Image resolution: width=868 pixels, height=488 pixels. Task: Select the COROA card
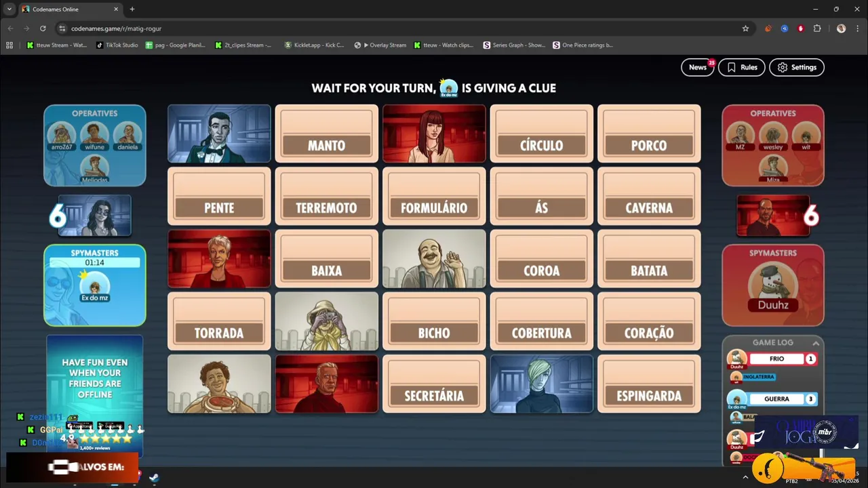point(541,259)
